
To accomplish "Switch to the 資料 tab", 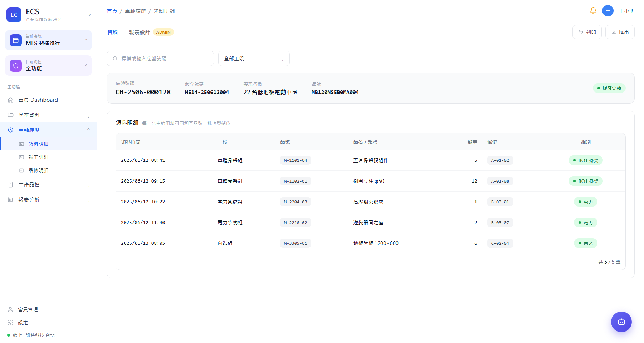I will click(113, 33).
